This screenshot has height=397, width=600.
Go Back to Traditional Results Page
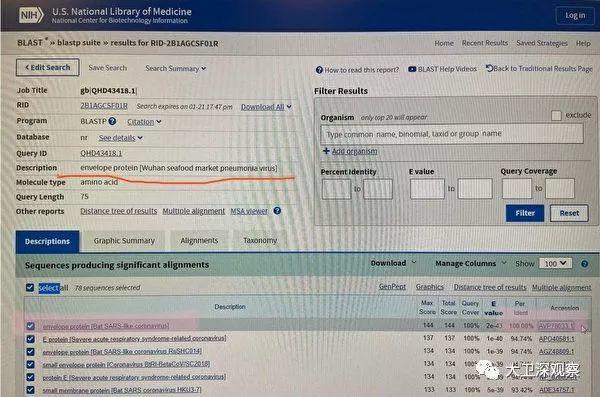point(539,69)
